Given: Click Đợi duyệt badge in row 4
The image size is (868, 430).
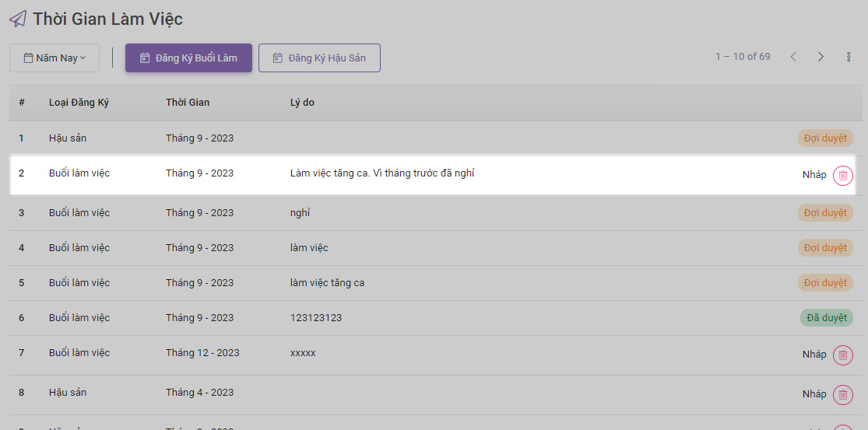Looking at the screenshot, I should 825,248.
